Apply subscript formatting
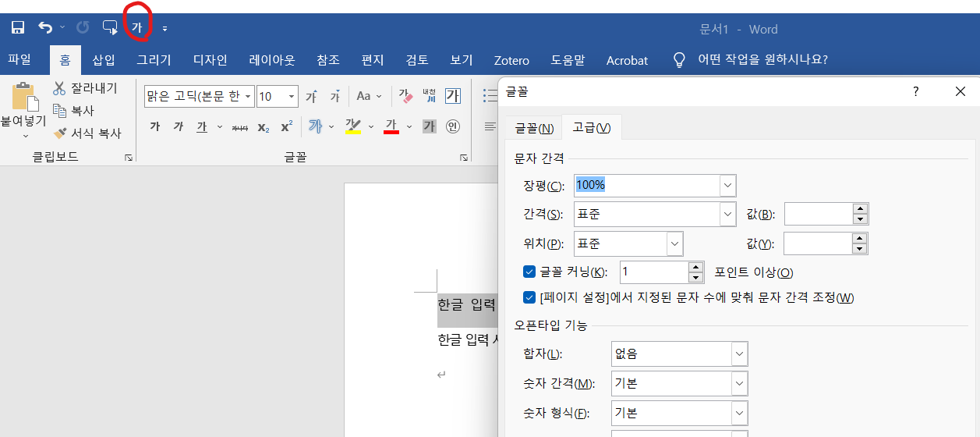 click(264, 126)
